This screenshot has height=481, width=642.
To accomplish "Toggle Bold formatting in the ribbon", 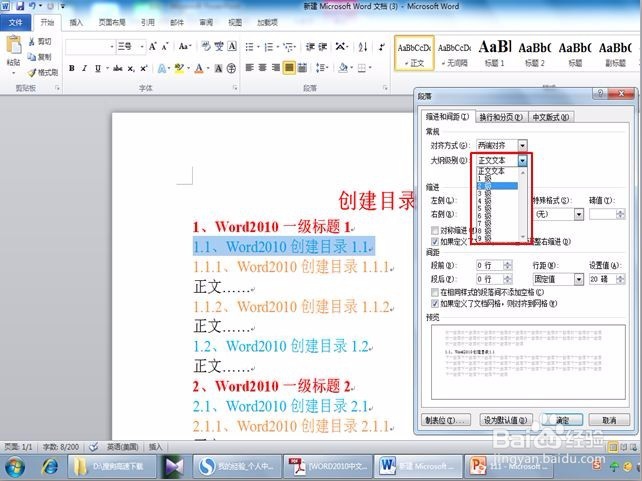I will pyautogui.click(x=72, y=68).
